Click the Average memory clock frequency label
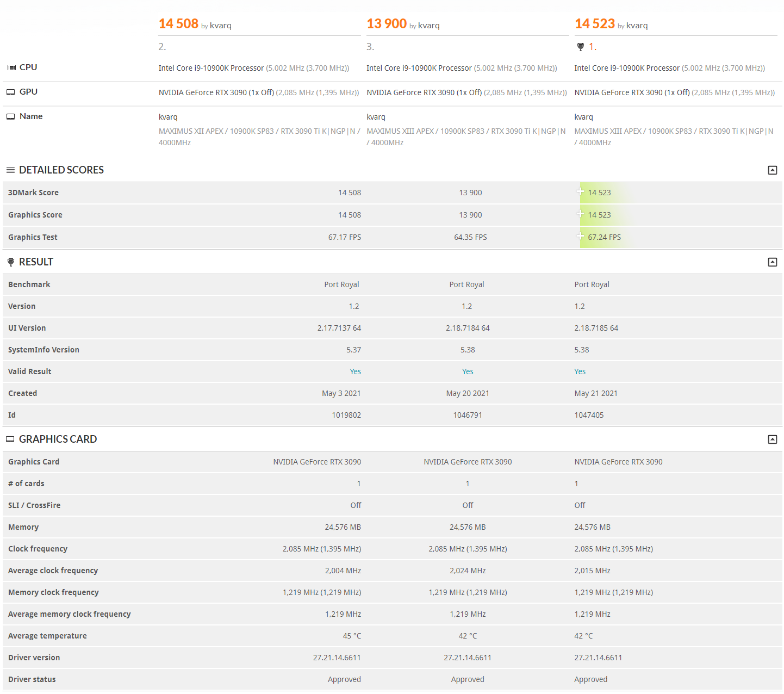Image resolution: width=784 pixels, height=694 pixels. 70,614
